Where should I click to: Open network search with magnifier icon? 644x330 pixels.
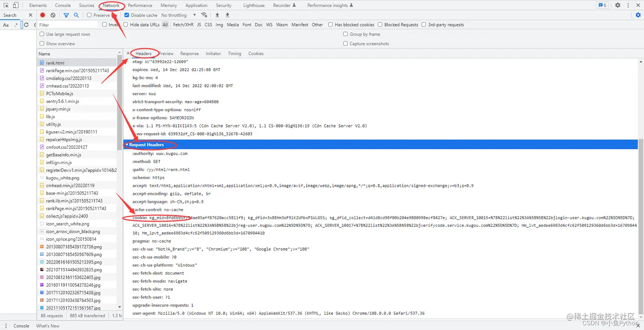[x=76, y=15]
